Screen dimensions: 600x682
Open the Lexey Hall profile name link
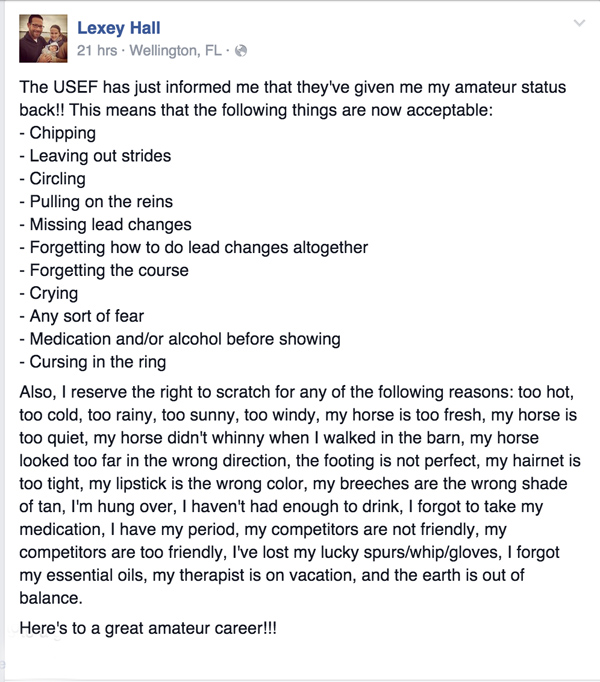tap(119, 28)
